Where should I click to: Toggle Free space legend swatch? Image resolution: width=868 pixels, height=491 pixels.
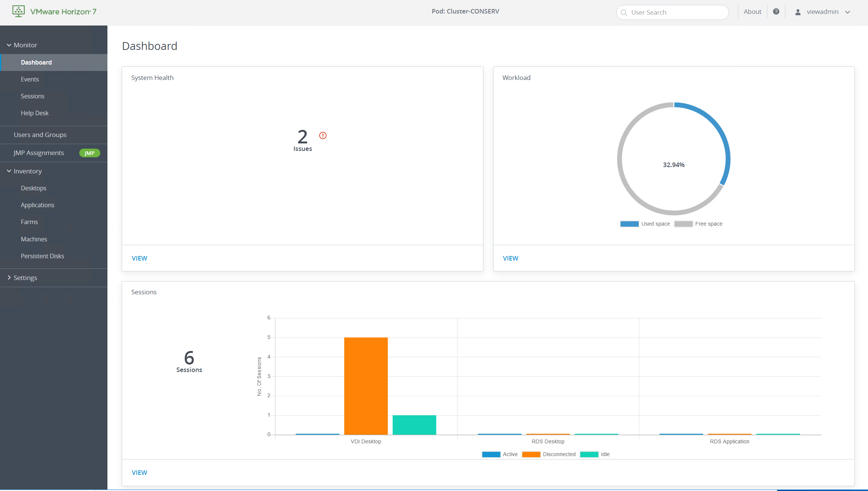pyautogui.click(x=683, y=224)
